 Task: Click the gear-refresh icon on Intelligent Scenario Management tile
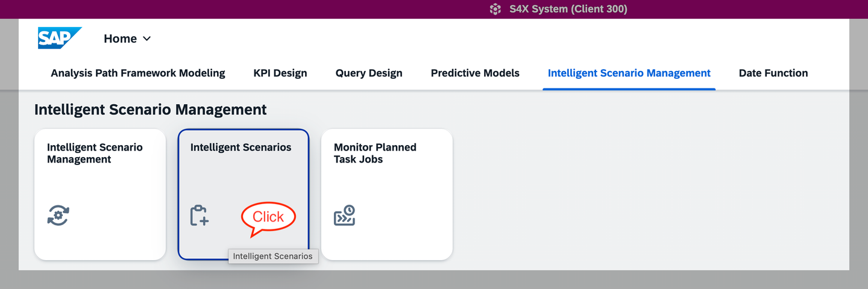[x=58, y=216]
